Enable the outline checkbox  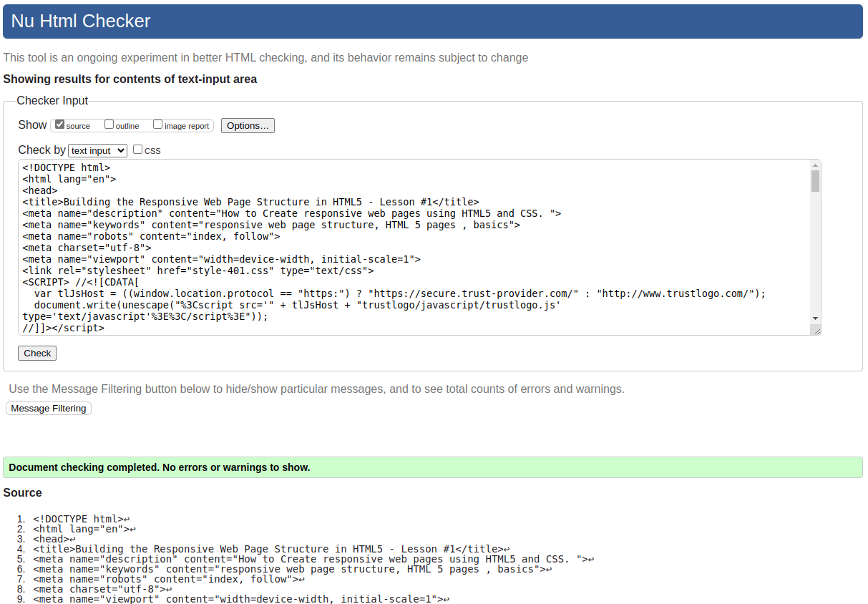click(x=109, y=125)
